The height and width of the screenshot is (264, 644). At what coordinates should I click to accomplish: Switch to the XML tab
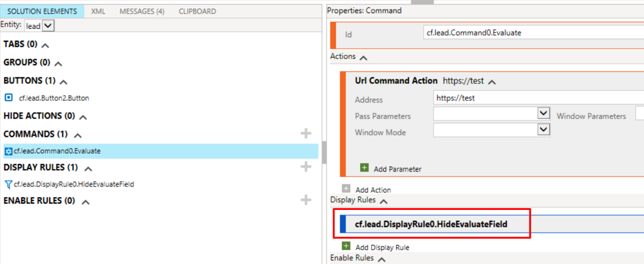(98, 11)
